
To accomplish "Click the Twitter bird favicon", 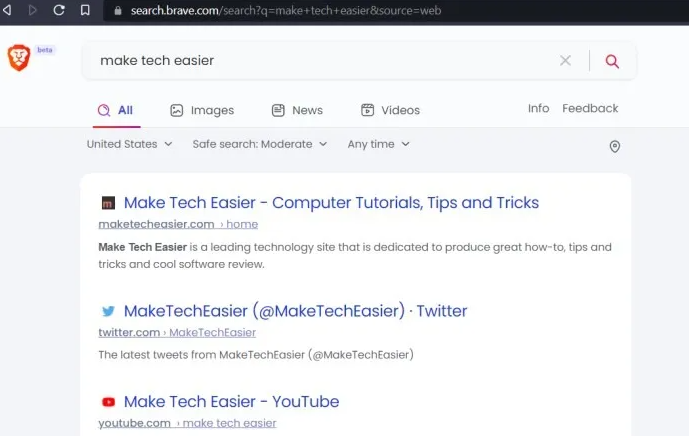I will coord(108,311).
